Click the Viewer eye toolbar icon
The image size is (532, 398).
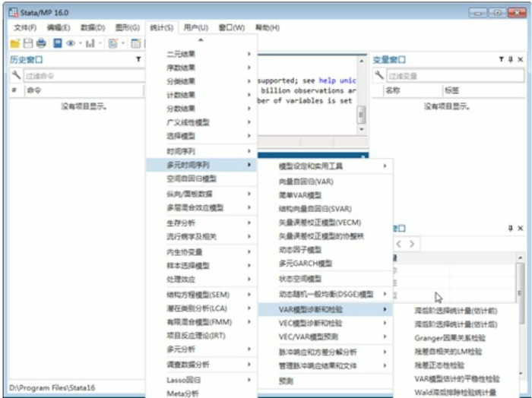(71, 43)
